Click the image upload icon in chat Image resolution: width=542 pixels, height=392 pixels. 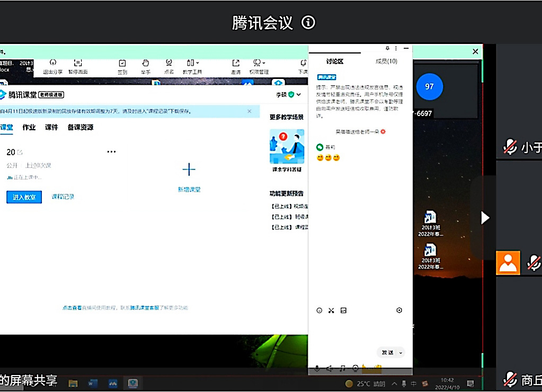point(343,310)
